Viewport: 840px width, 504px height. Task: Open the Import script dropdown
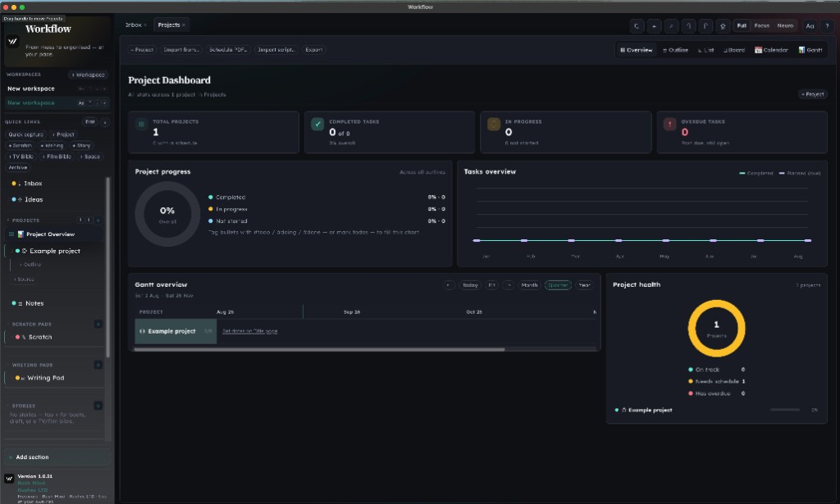pyautogui.click(x=276, y=50)
